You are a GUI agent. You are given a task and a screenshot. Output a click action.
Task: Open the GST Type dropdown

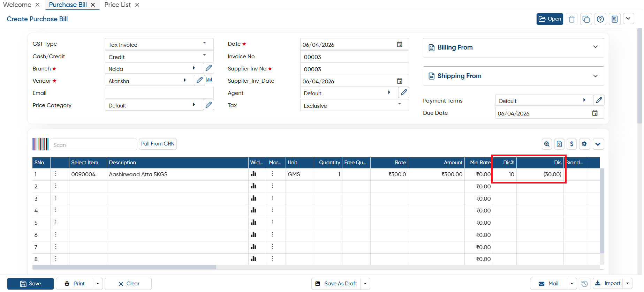159,44
